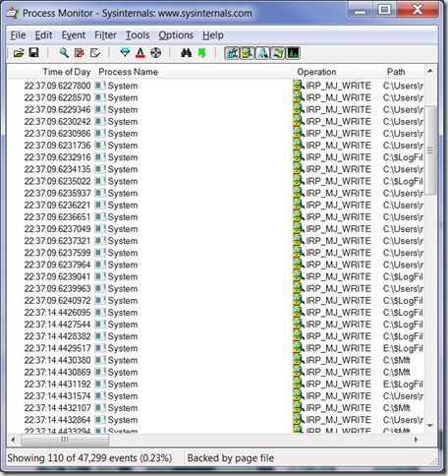Click the vertical scrollbar down arrow
The image size is (448, 476).
point(430,426)
